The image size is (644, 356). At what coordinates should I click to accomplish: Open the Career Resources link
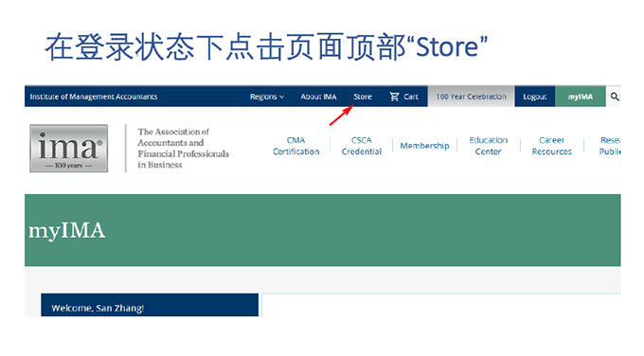tap(551, 146)
